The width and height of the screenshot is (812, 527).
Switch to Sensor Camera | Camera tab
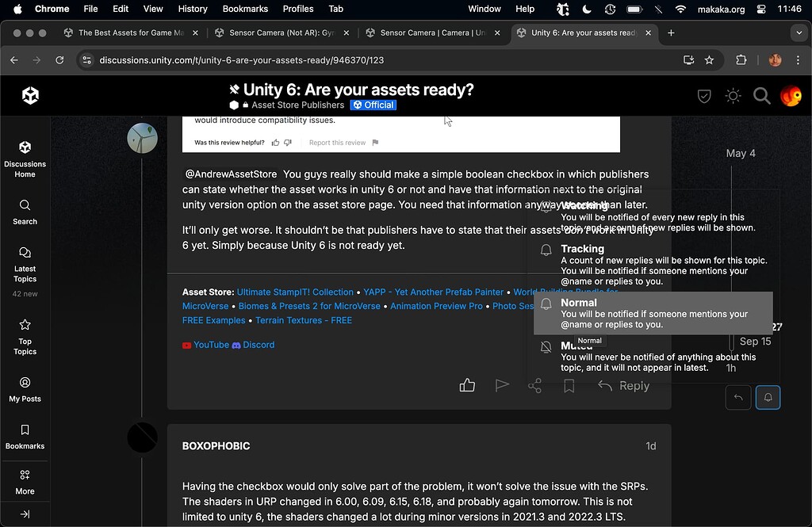433,32
